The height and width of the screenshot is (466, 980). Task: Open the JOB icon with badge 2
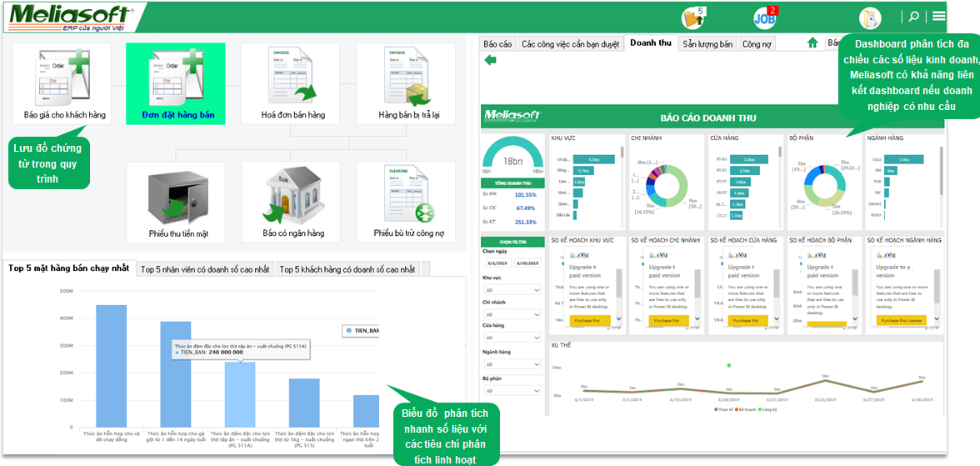point(765,18)
